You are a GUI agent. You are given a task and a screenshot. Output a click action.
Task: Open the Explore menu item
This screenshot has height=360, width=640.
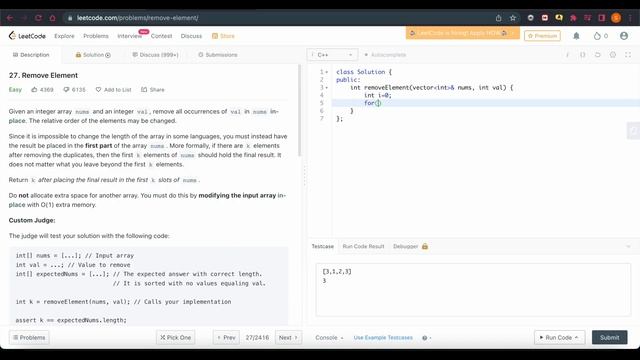coord(64,36)
